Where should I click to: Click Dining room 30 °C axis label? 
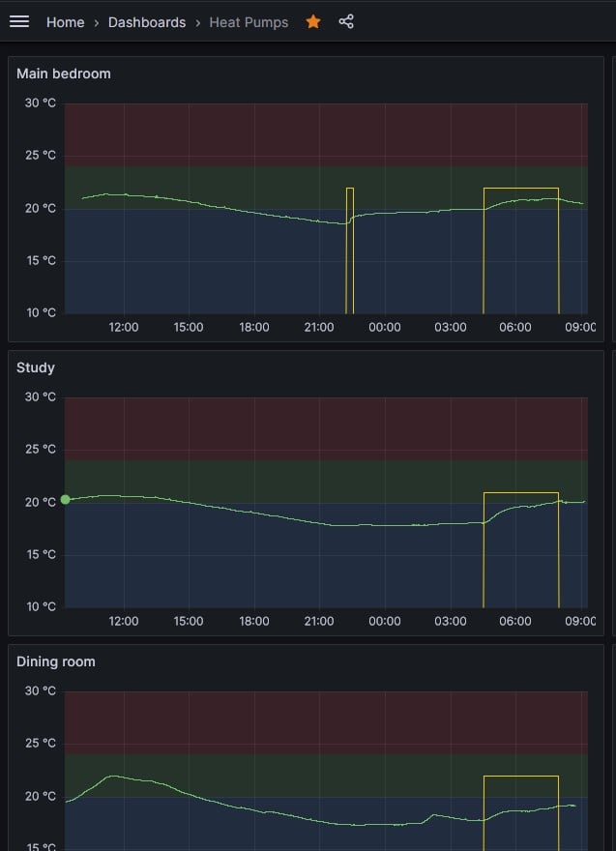pos(41,690)
